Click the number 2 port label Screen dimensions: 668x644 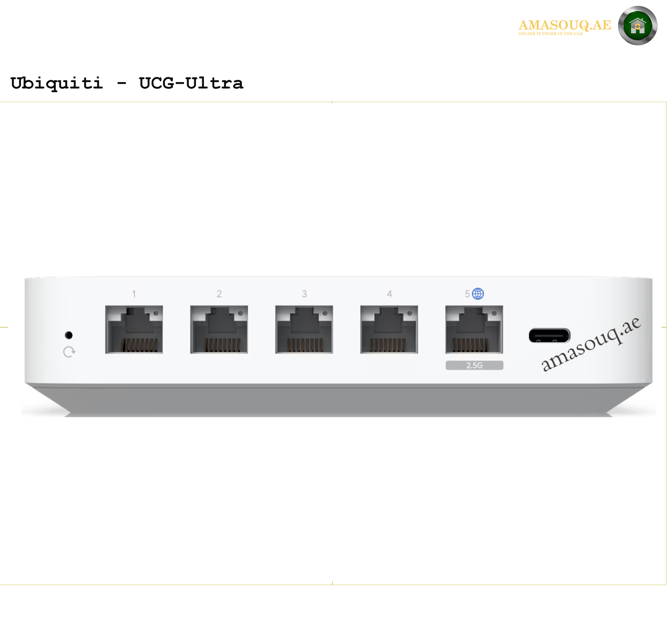point(219,294)
